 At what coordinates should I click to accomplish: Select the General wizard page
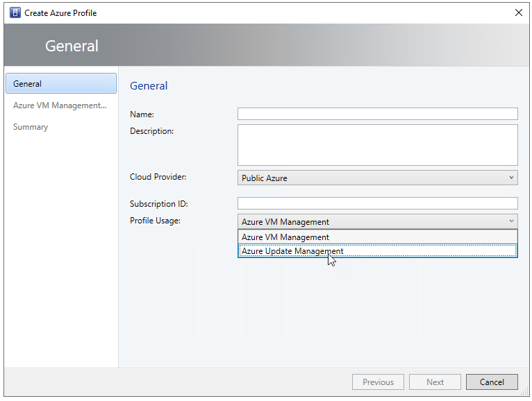60,84
